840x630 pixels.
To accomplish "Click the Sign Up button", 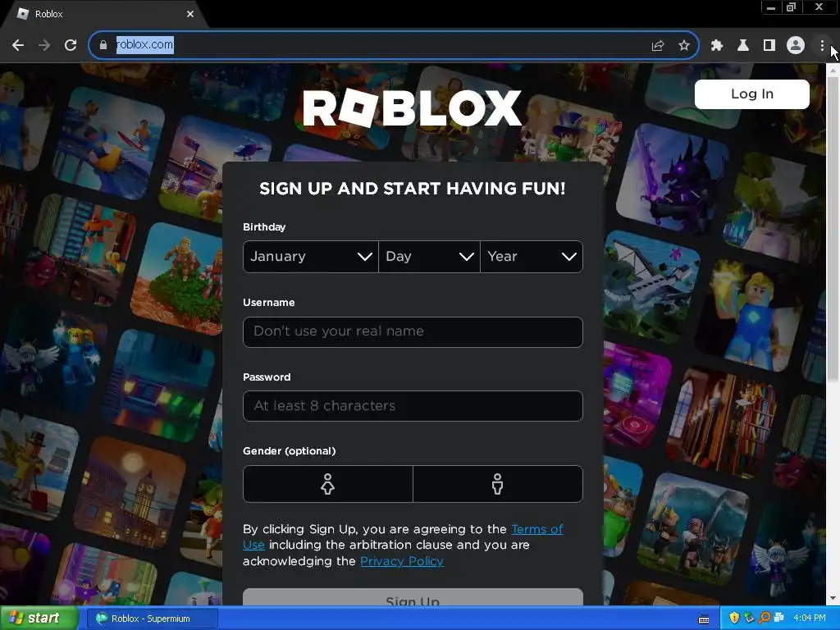I will [x=413, y=597].
